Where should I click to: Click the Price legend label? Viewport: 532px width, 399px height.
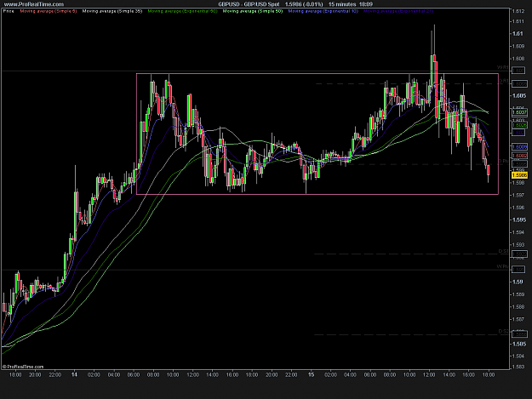point(9,11)
